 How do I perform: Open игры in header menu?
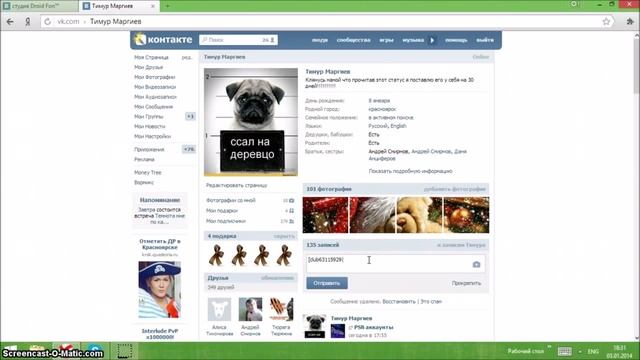386,40
